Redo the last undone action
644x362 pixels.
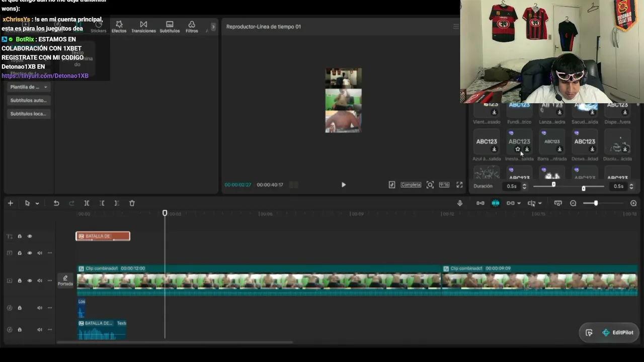click(x=71, y=203)
